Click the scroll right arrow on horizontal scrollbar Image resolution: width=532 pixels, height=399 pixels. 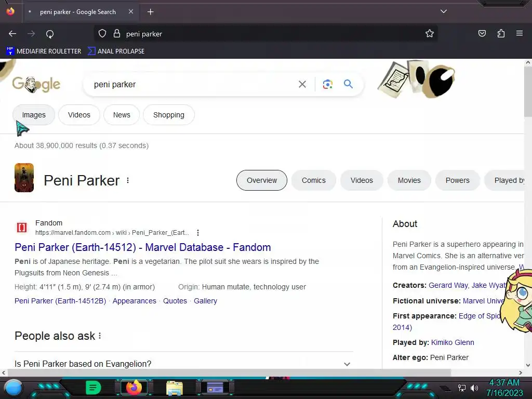tap(521, 373)
